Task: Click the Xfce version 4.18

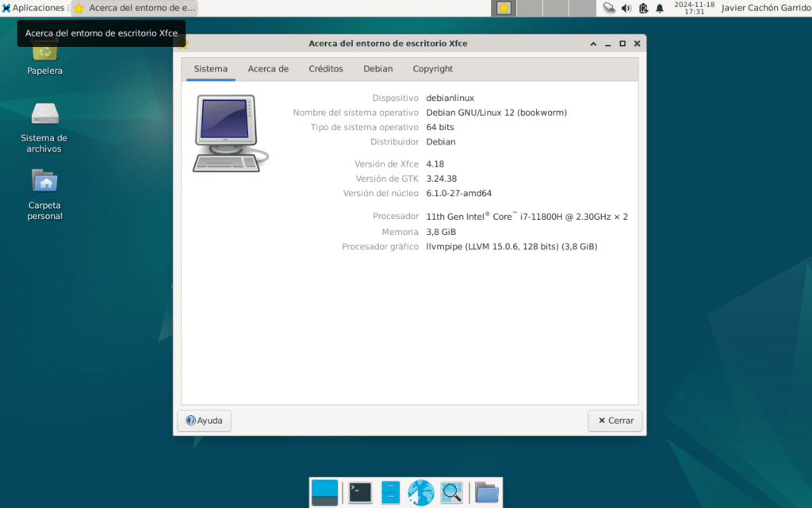Action: point(435,164)
